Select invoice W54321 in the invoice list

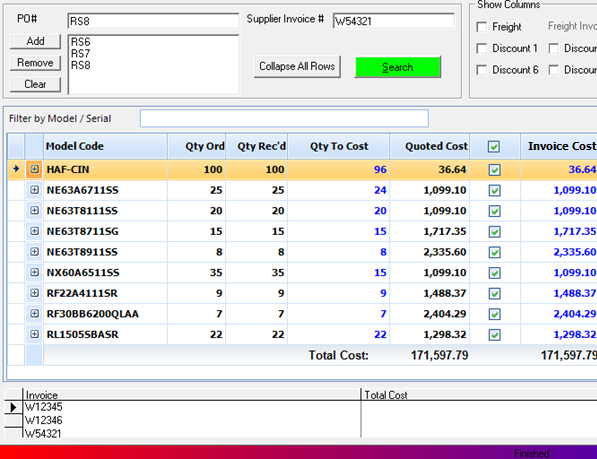coord(43,433)
